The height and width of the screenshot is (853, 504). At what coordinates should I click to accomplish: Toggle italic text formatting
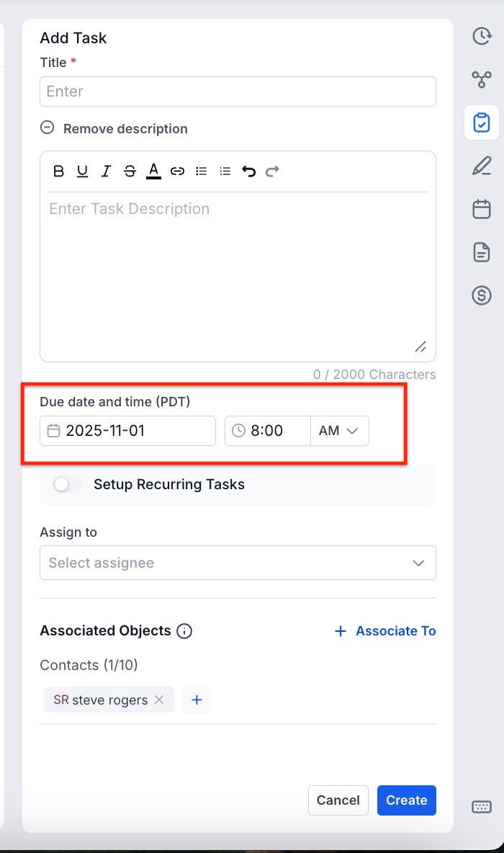tap(106, 171)
